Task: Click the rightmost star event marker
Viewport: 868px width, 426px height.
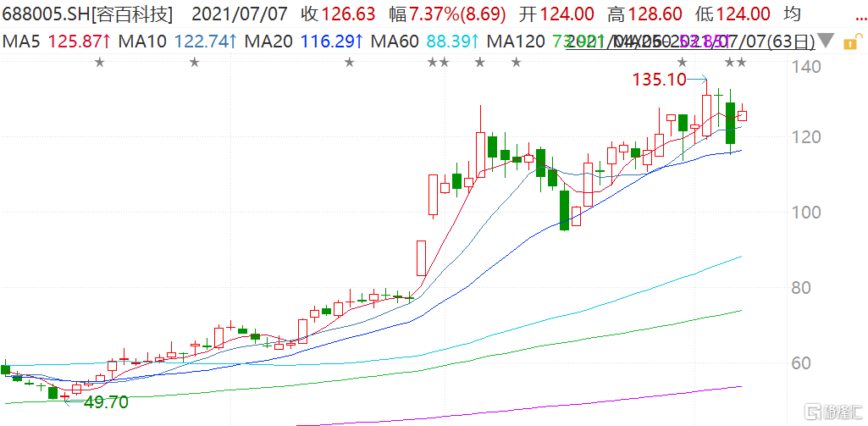Action: coord(742,62)
